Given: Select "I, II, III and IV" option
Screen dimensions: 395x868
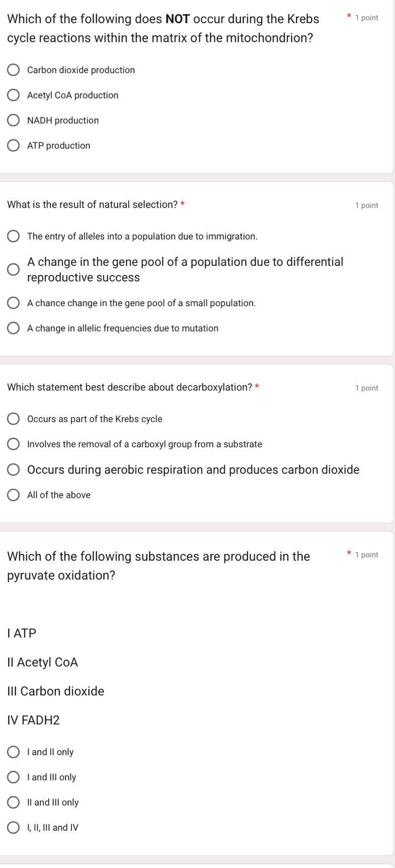Looking at the screenshot, I should [14, 827].
